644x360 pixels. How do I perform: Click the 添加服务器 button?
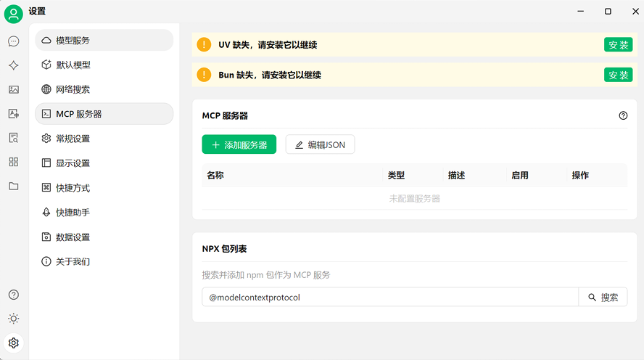(239, 144)
